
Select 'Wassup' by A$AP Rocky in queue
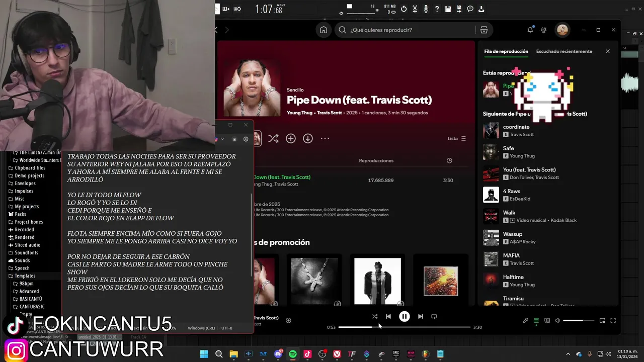tap(547, 238)
